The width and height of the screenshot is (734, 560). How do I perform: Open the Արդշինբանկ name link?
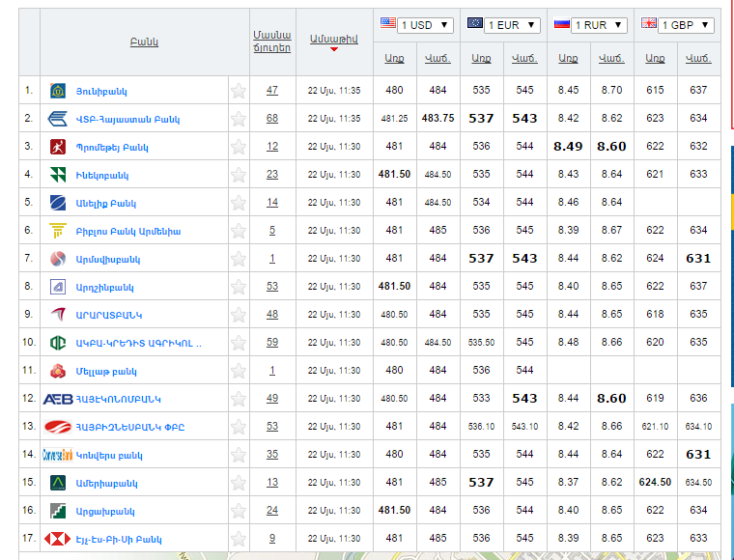point(105,288)
